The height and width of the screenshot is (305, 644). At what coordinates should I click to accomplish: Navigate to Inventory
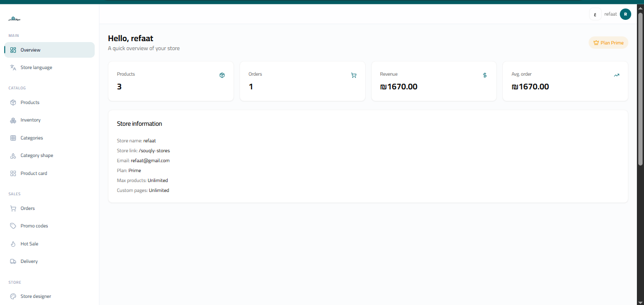50,120
